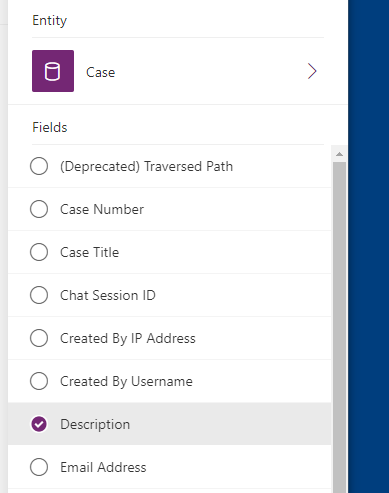Select the Email Address radio button
Image resolution: width=389 pixels, height=493 pixels.
(x=39, y=467)
